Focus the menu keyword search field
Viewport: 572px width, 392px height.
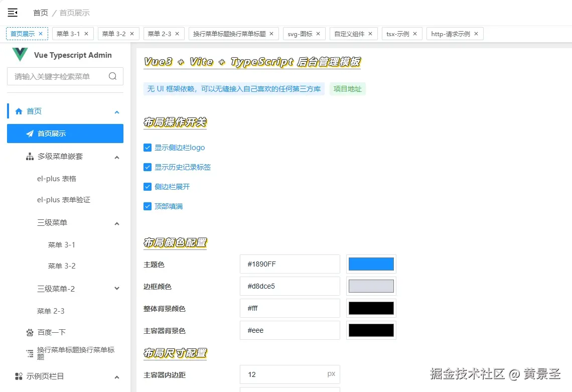(x=65, y=76)
